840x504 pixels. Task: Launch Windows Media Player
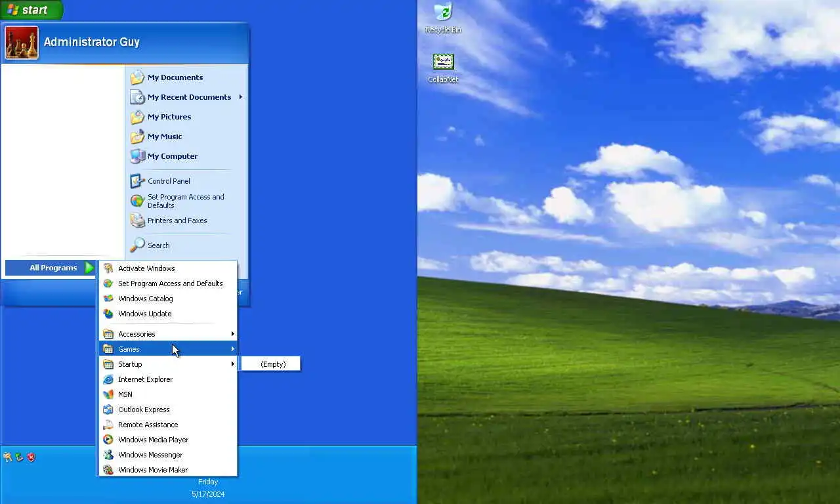[x=168, y=440]
